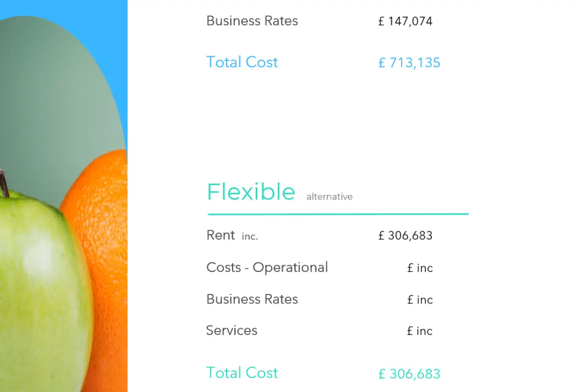Image resolution: width=583 pixels, height=392 pixels.
Task: Click the teal divider line under Flexible
Action: point(338,214)
